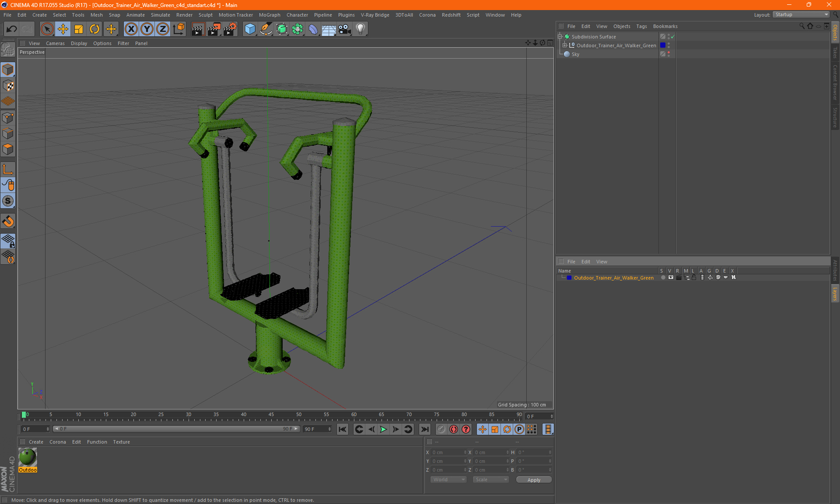
Task: Click the Camera object icon
Action: pyautogui.click(x=344, y=29)
